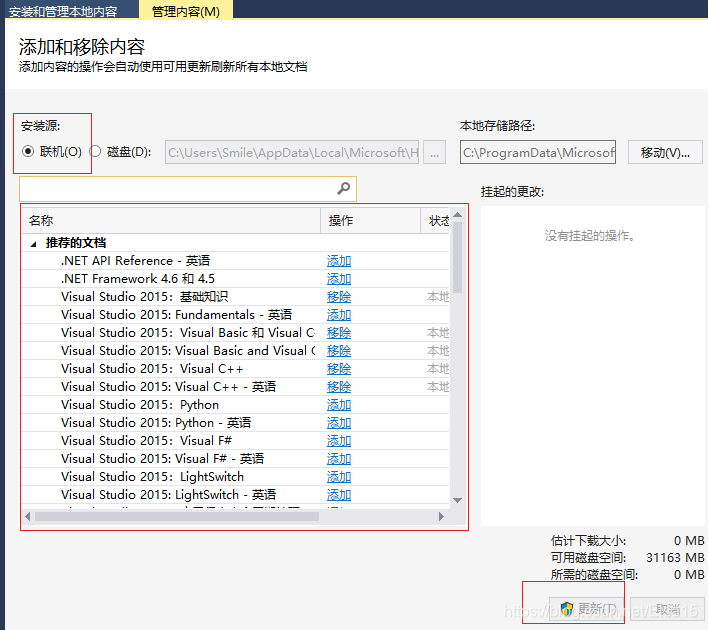Image resolution: width=708 pixels, height=630 pixels.
Task: Add Visual Studio 2015: Visual F# Chinese docs
Action: click(x=339, y=441)
